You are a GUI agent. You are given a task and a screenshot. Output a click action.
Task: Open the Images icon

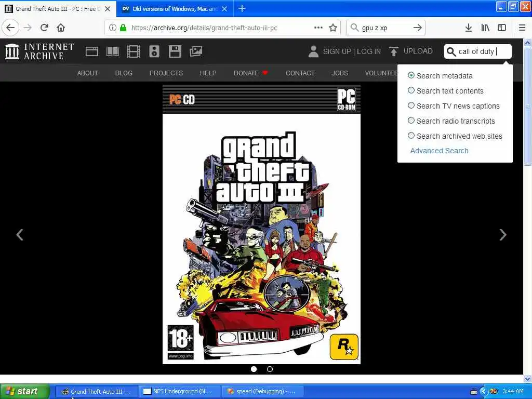[x=196, y=51]
